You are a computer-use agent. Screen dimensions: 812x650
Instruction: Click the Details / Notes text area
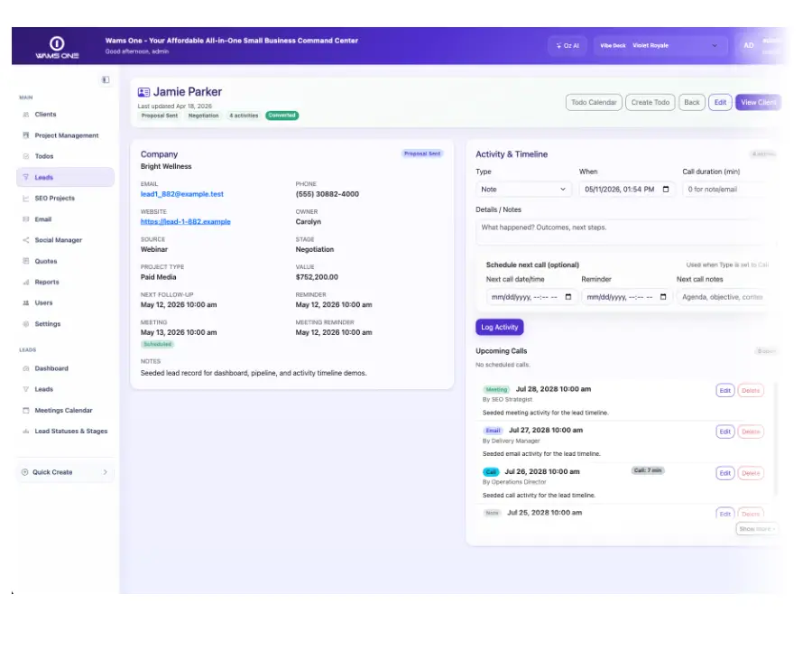click(624, 231)
